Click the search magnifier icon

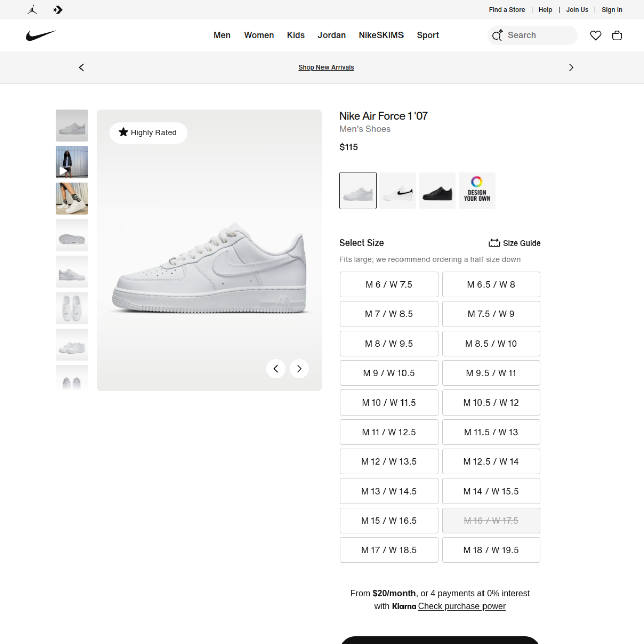coord(497,35)
